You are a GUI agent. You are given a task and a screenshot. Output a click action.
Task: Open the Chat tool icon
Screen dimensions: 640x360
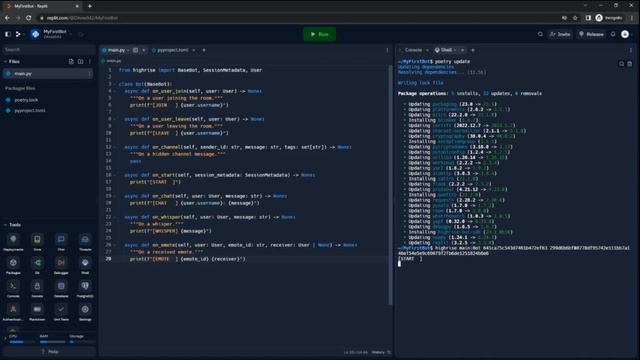(61, 239)
